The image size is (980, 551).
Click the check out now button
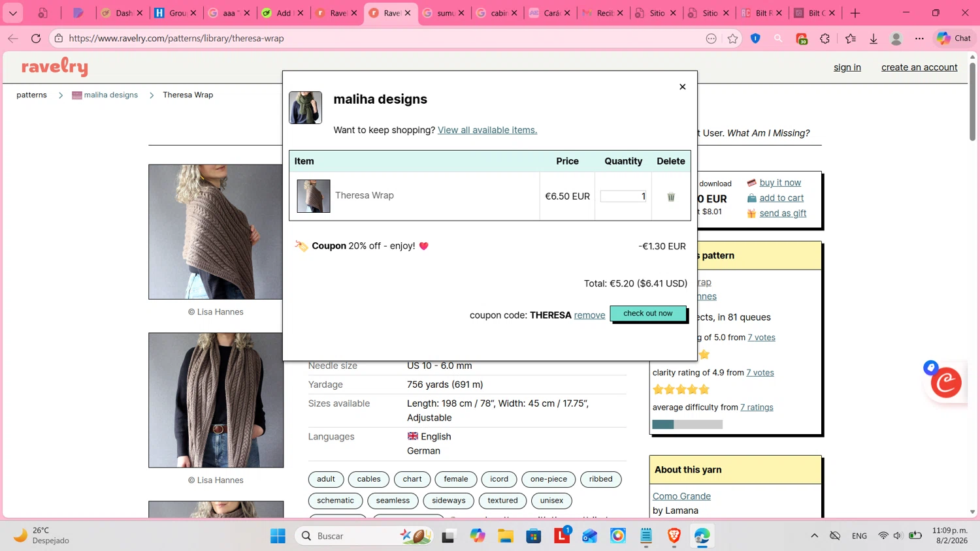pyautogui.click(x=647, y=313)
